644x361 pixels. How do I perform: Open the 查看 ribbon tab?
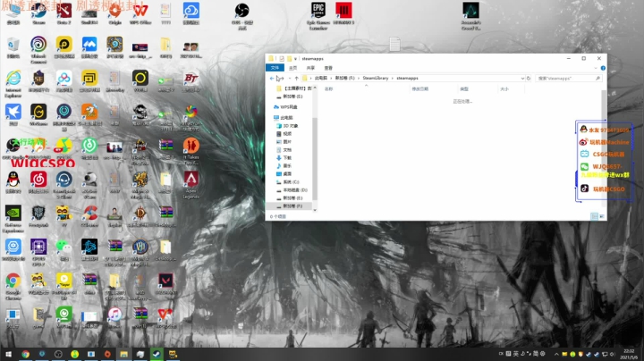click(x=328, y=68)
